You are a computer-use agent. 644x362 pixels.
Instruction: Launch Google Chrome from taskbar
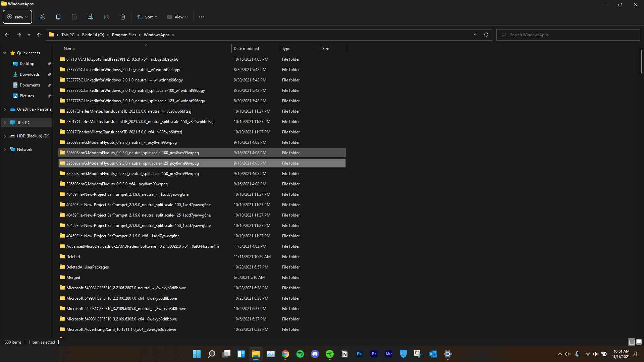tap(285, 354)
